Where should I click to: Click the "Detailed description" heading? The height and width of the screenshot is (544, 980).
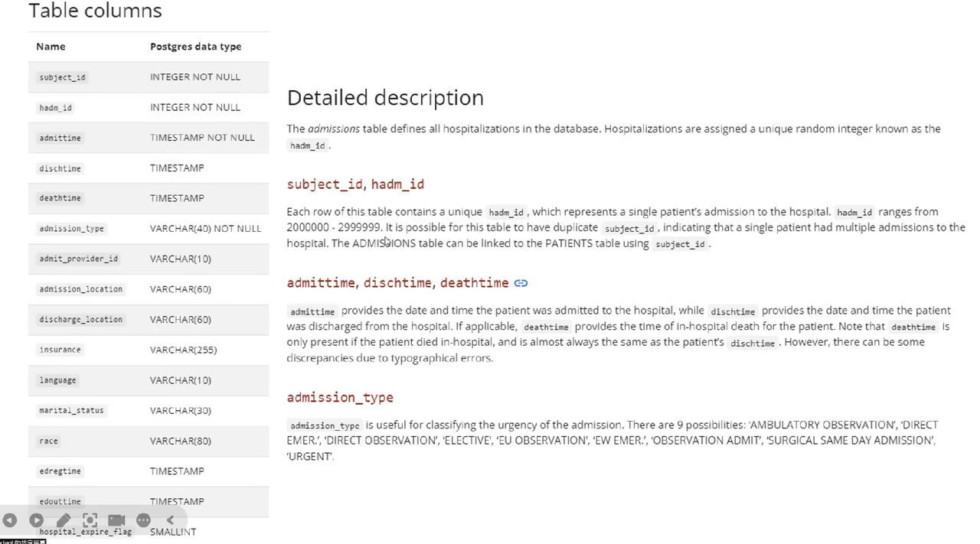tap(385, 98)
